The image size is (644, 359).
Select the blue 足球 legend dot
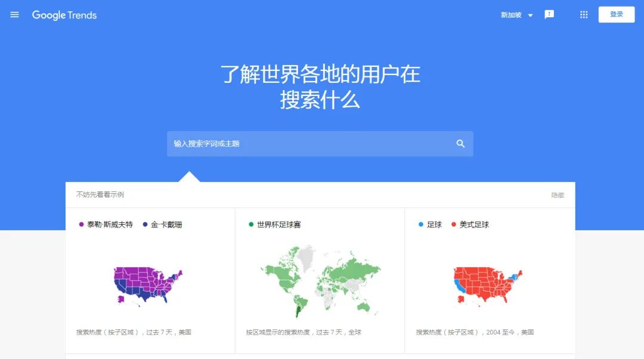420,224
